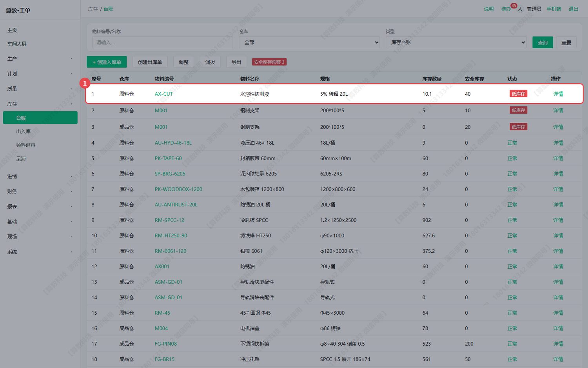Expand the 基础 sidebar menu
Image resolution: width=588 pixels, height=368 pixels.
[40, 221]
